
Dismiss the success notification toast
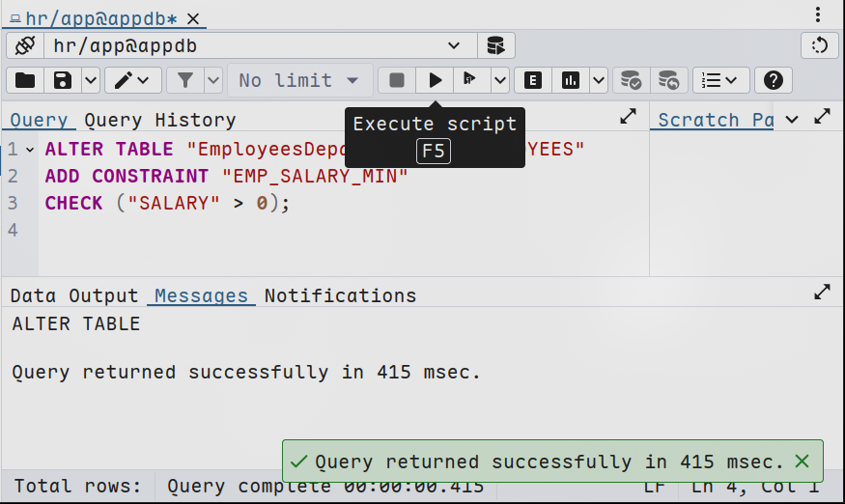point(802,462)
